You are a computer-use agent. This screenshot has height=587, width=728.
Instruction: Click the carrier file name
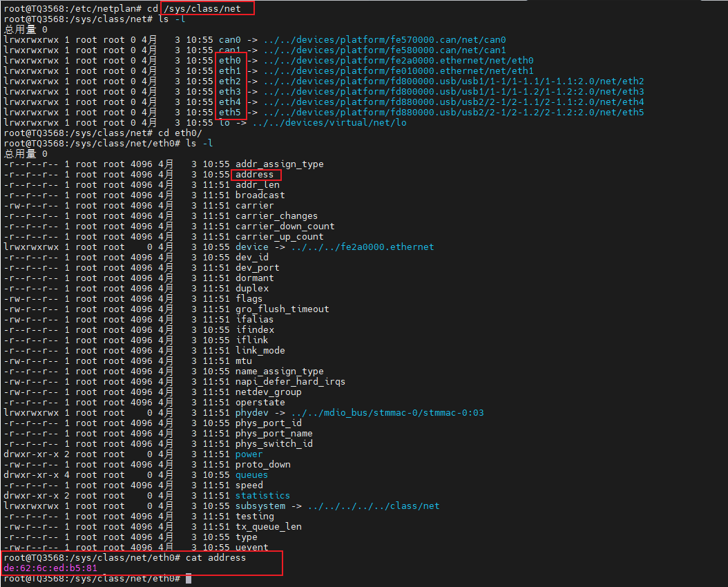[x=254, y=206]
